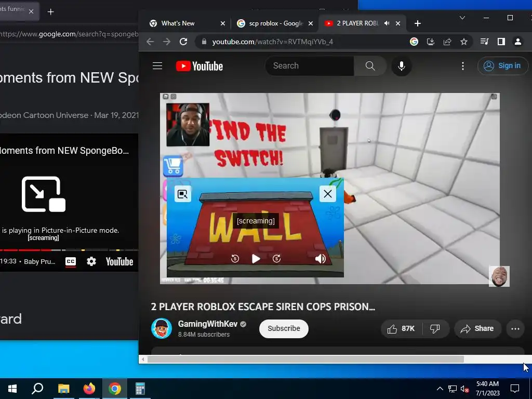Open the YouTube guide hamburger menu

[157, 66]
